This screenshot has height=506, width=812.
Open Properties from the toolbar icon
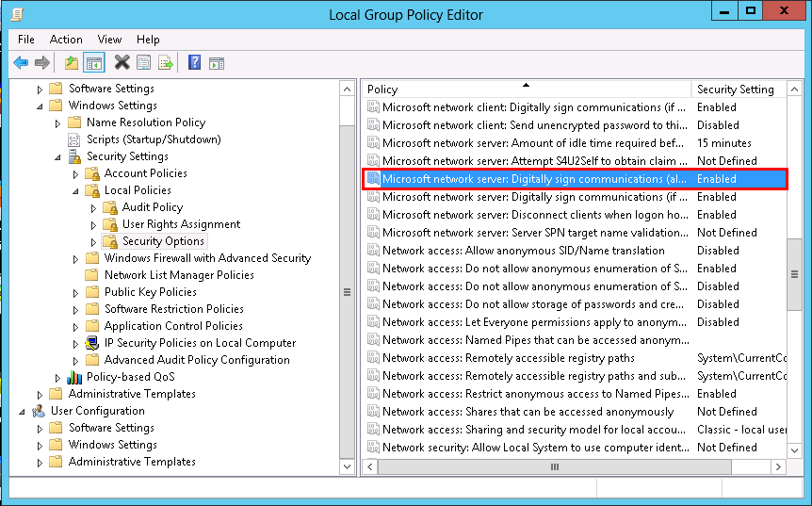143,63
